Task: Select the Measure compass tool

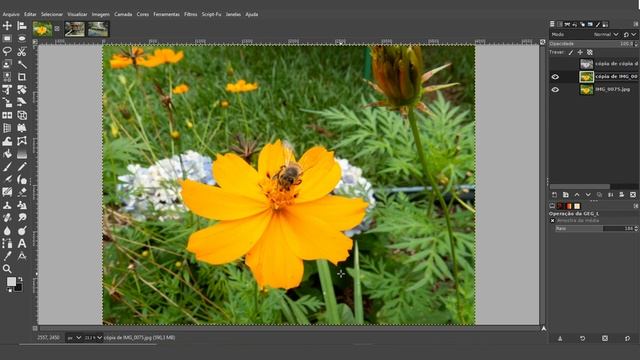Action: point(22,256)
